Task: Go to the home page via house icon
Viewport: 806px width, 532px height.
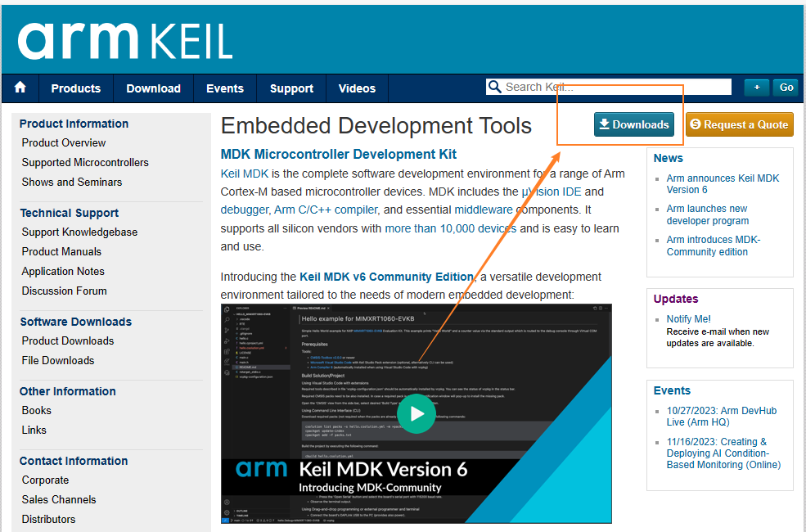Action: [x=20, y=88]
